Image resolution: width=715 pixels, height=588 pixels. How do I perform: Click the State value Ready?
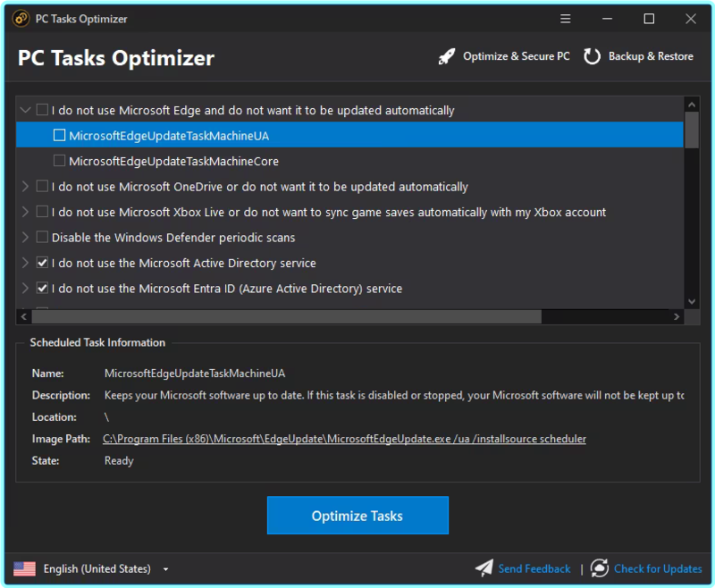(119, 460)
